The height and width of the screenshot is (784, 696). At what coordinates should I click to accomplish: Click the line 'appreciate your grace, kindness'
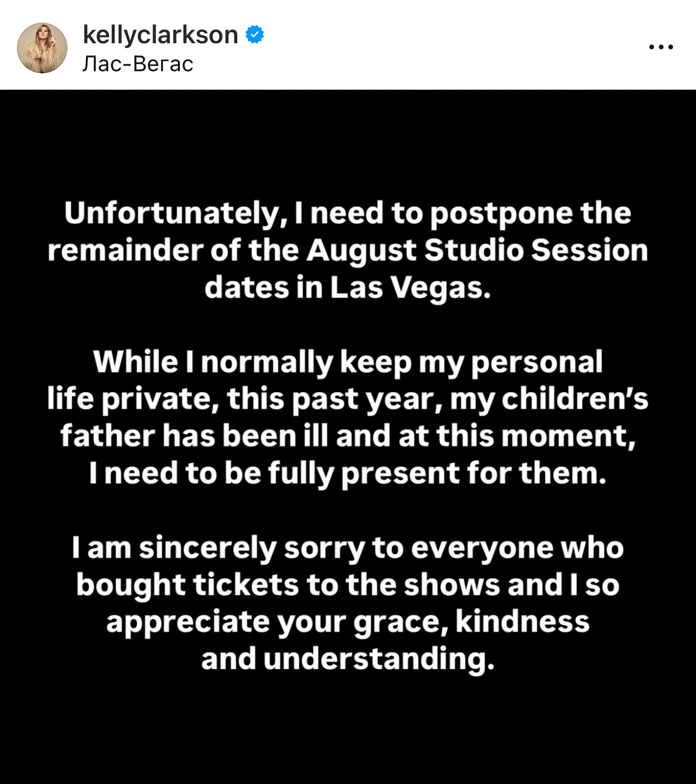click(348, 623)
